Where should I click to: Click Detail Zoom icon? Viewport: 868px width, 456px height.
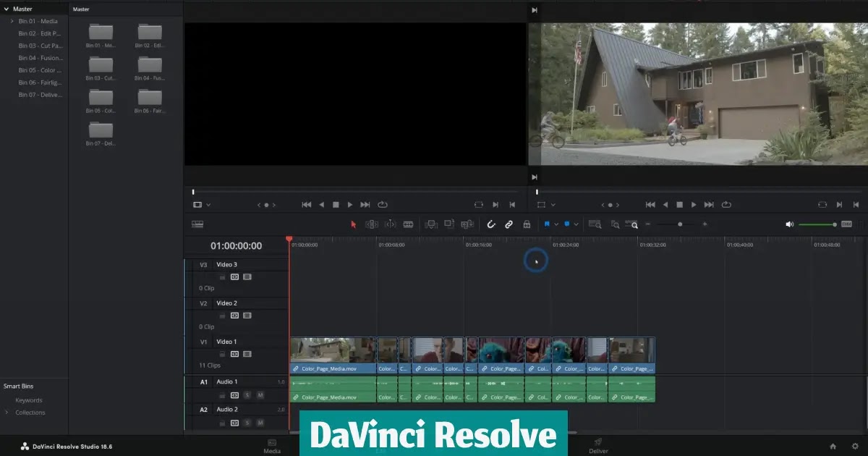[614, 224]
